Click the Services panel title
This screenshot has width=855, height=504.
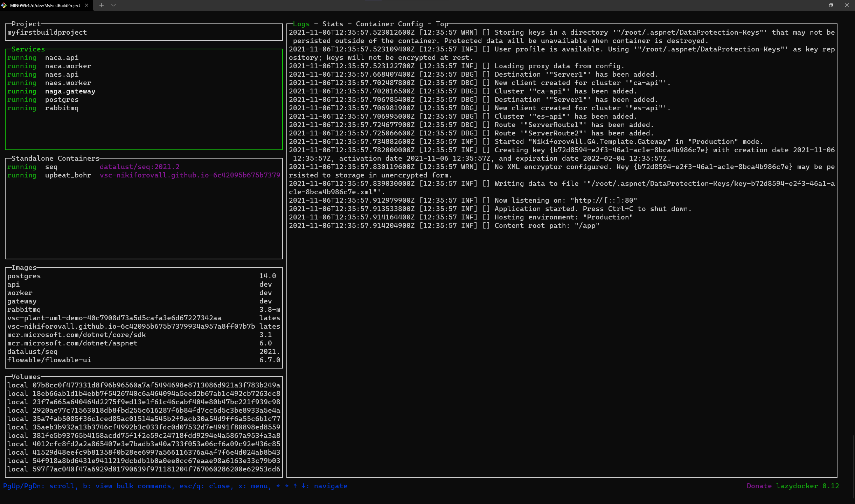pos(28,49)
